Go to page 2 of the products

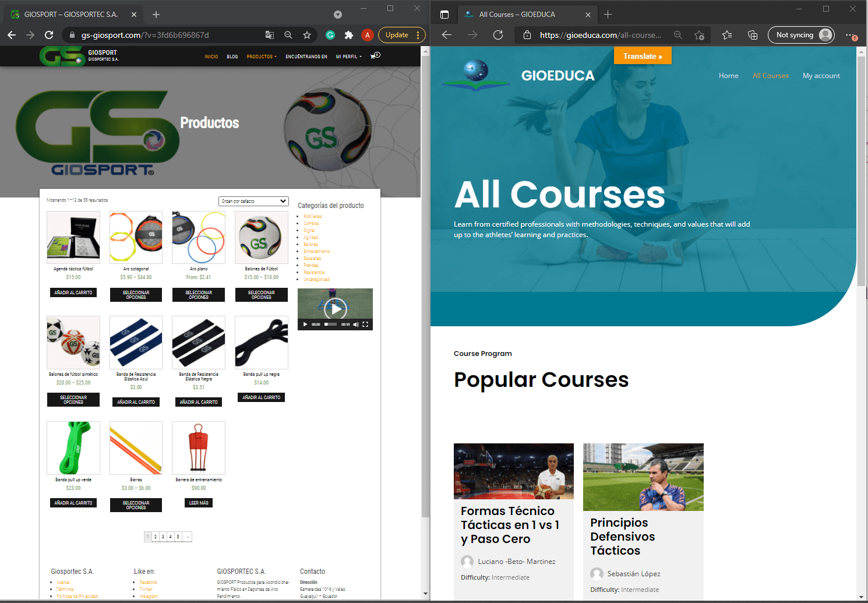pyautogui.click(x=156, y=537)
